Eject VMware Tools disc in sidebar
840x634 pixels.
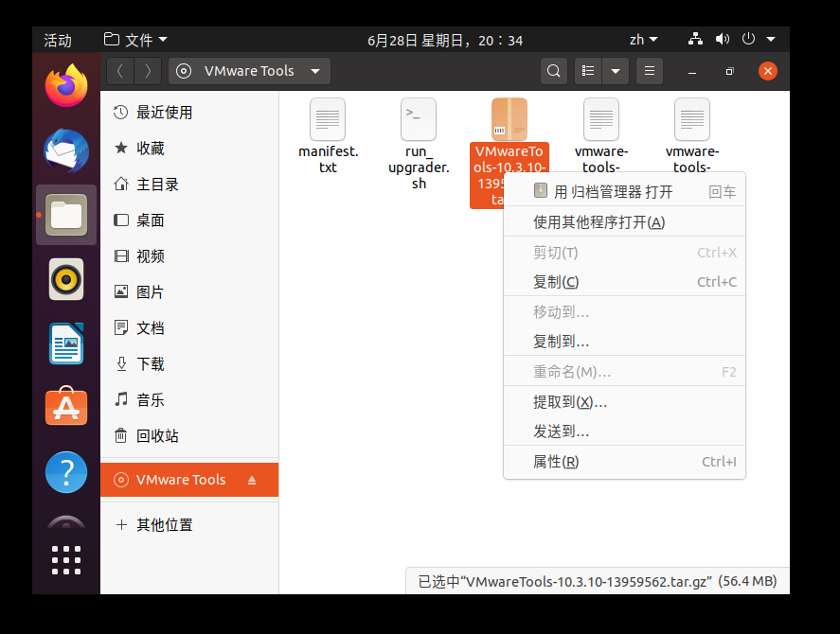(x=252, y=480)
